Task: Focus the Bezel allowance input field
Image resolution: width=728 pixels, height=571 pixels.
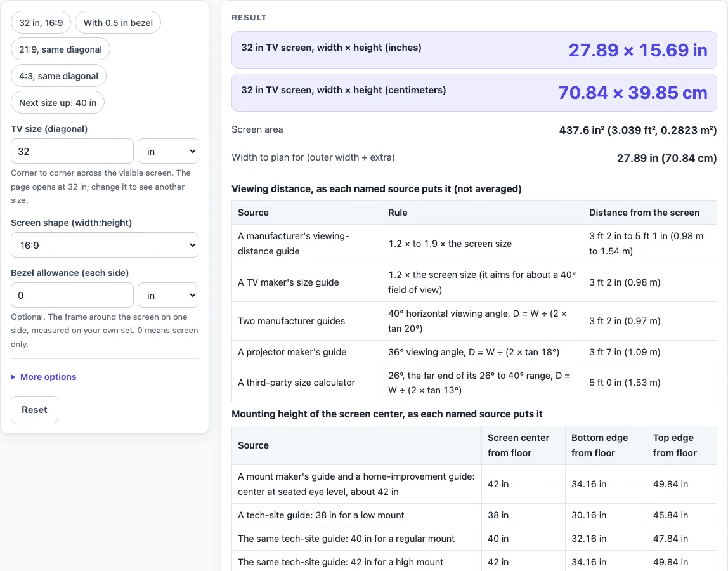Action: [x=72, y=295]
